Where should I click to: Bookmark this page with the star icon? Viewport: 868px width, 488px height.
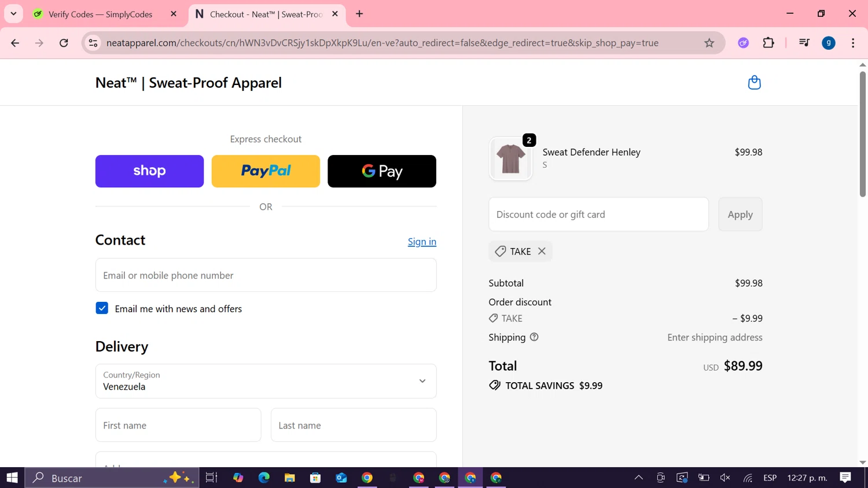pyautogui.click(x=709, y=43)
